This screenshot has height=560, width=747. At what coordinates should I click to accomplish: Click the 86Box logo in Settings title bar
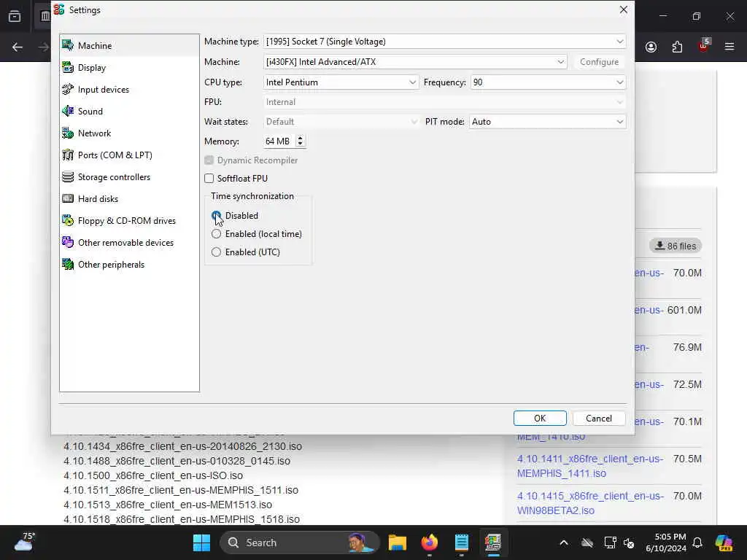[59, 9]
